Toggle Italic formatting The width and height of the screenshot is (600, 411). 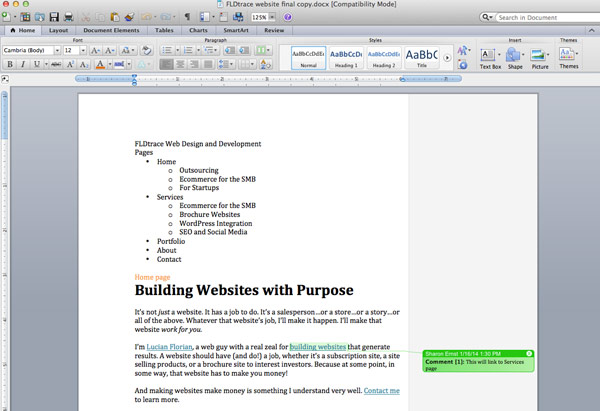click(x=23, y=64)
